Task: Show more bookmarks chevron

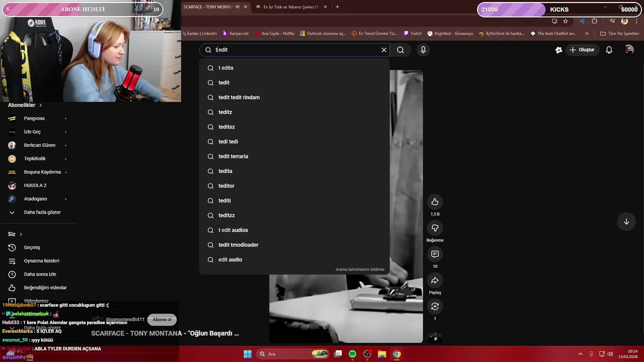Action: tap(587, 34)
